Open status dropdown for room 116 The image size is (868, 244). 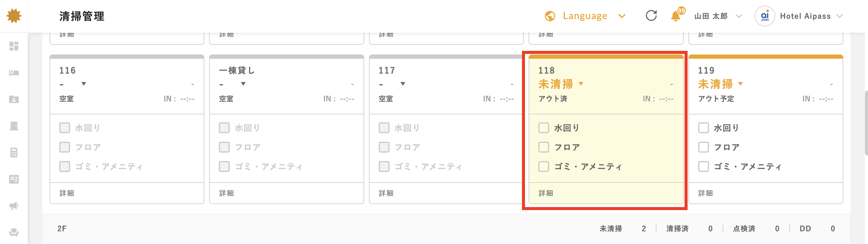83,84
